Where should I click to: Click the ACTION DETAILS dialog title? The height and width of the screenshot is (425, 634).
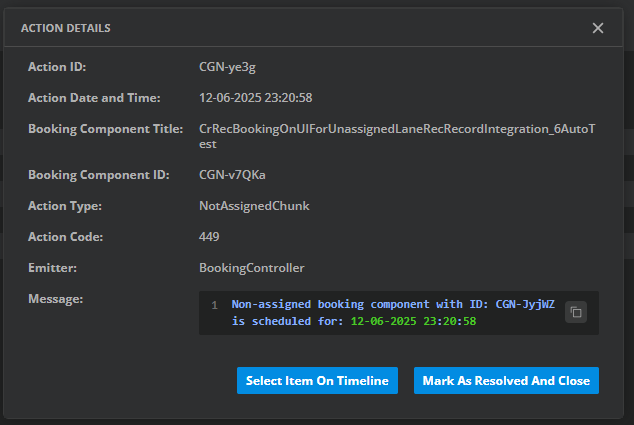(x=66, y=28)
